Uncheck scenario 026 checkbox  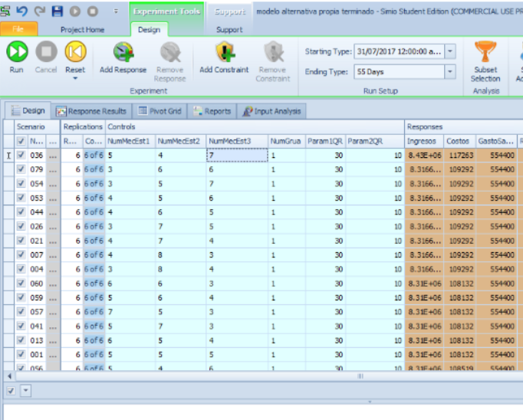pyautogui.click(x=21, y=226)
